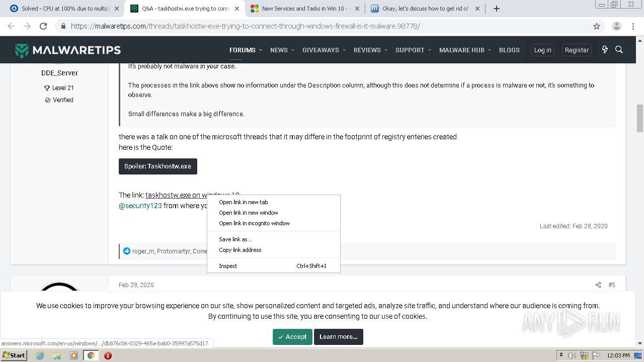Choose Open link in new window
Image resolution: width=644 pixels, height=362 pixels.
pyautogui.click(x=274, y=213)
